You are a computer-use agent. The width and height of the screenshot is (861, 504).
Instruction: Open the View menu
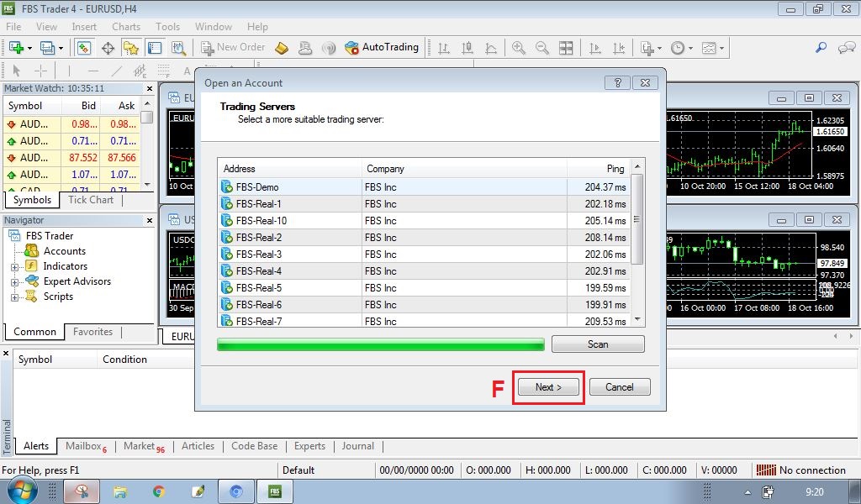pyautogui.click(x=46, y=26)
